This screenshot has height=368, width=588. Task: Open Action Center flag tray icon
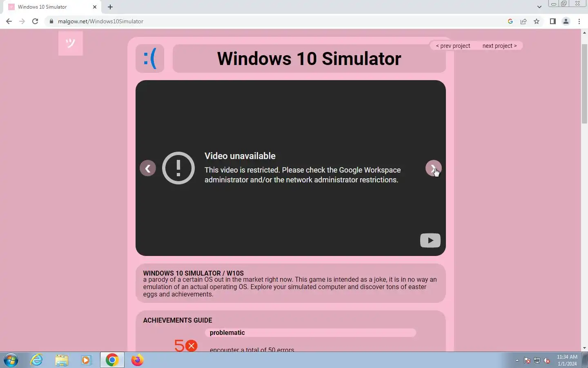(x=527, y=360)
